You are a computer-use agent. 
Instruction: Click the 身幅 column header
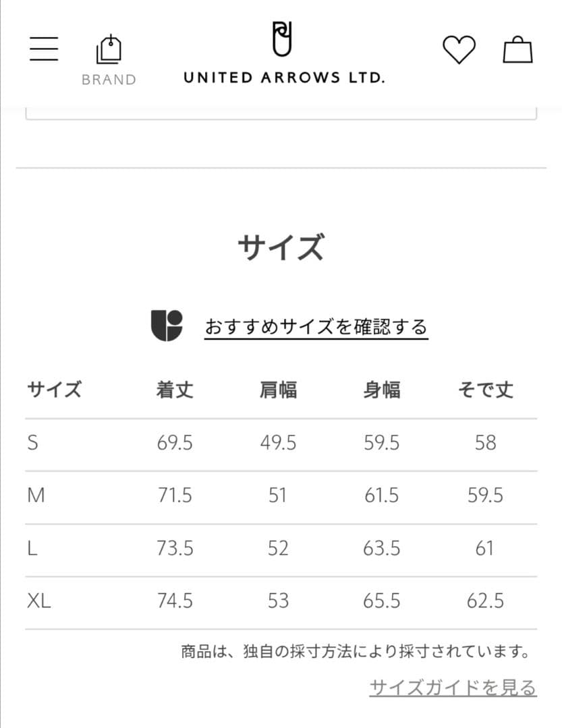(x=381, y=390)
